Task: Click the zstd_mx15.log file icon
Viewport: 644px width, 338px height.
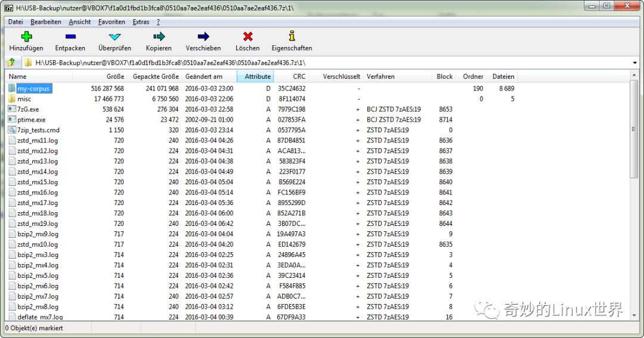Action: (12, 182)
